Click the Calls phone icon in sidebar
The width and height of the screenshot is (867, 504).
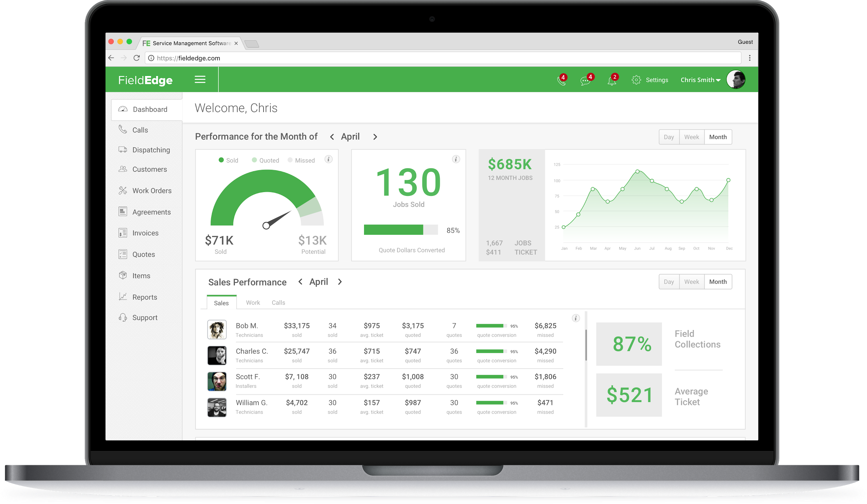click(123, 130)
